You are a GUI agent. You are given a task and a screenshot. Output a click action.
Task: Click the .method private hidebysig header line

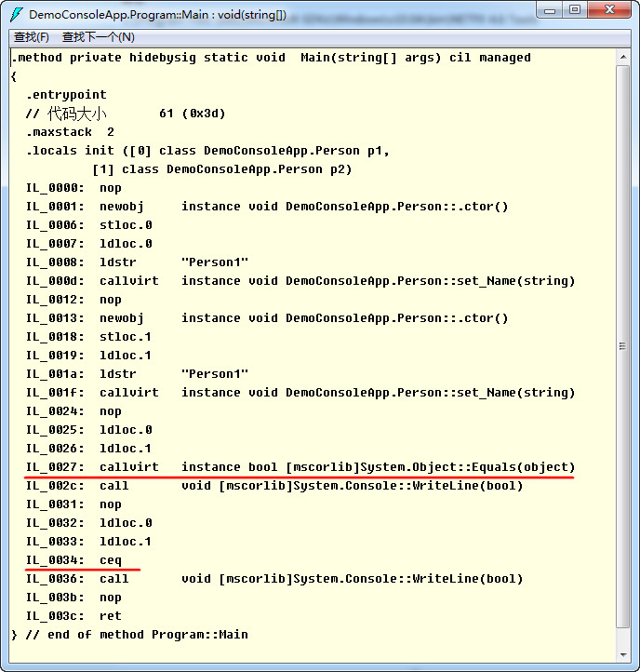(271, 58)
